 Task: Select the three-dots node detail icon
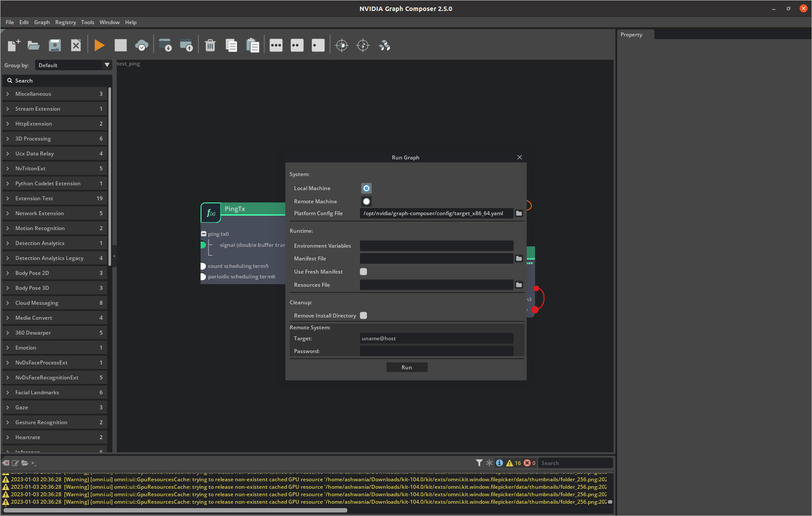[x=276, y=45]
